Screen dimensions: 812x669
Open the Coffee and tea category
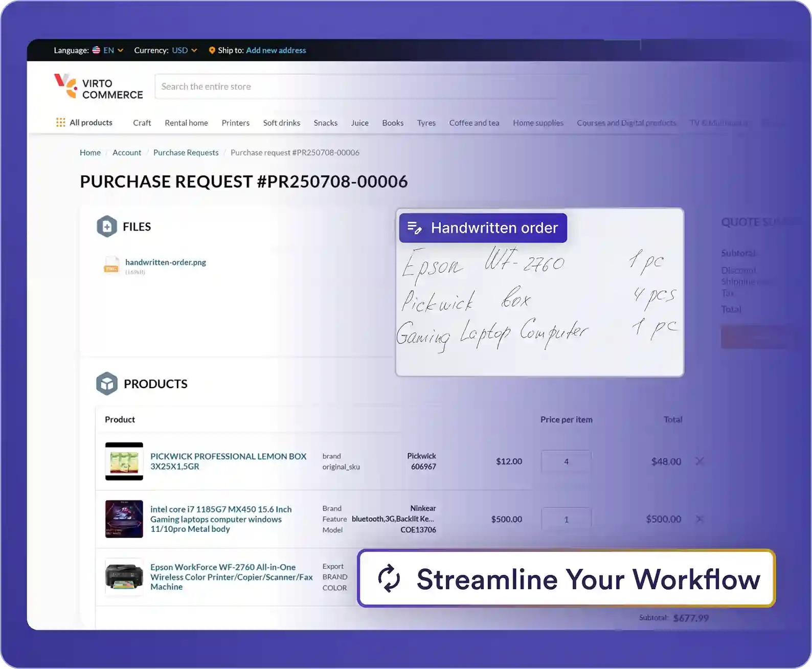pyautogui.click(x=475, y=123)
